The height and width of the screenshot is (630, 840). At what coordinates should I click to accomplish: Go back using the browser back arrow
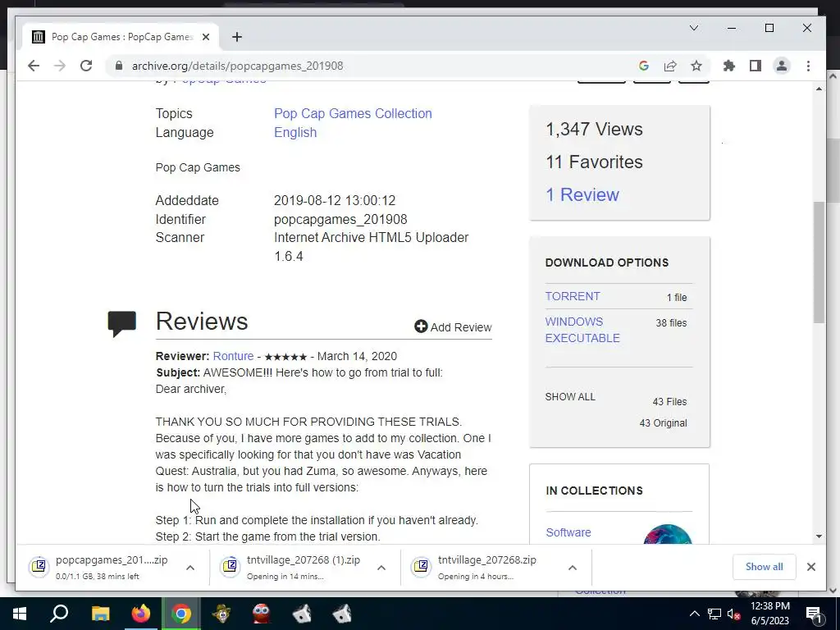pos(33,66)
